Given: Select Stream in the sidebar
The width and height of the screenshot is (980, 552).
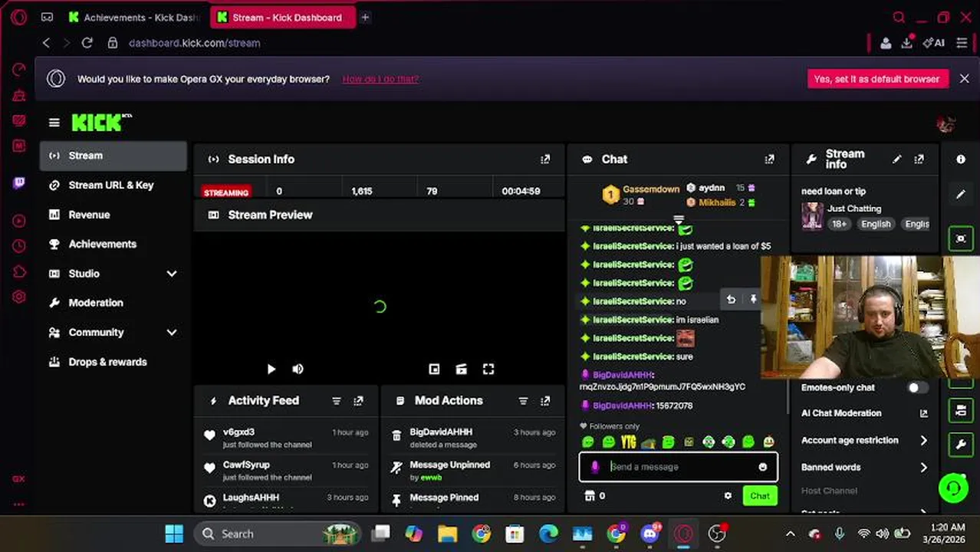Looking at the screenshot, I should tap(113, 156).
